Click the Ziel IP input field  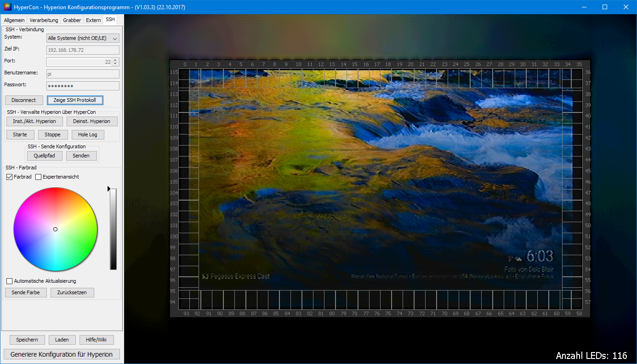tap(83, 50)
